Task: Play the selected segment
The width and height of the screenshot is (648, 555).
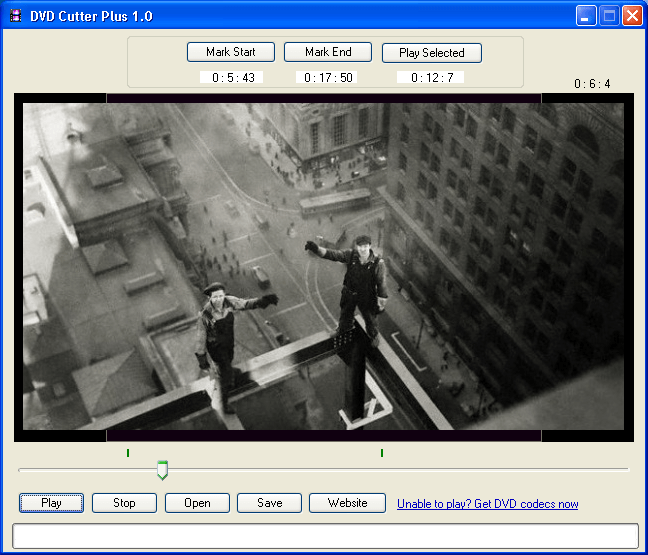Action: coord(432,53)
